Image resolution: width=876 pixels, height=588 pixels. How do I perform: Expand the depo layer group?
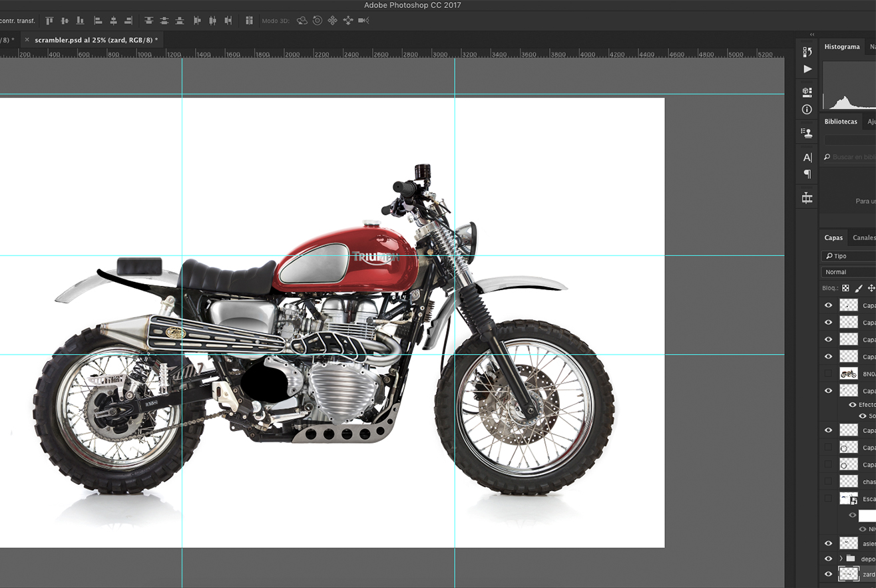(x=841, y=559)
